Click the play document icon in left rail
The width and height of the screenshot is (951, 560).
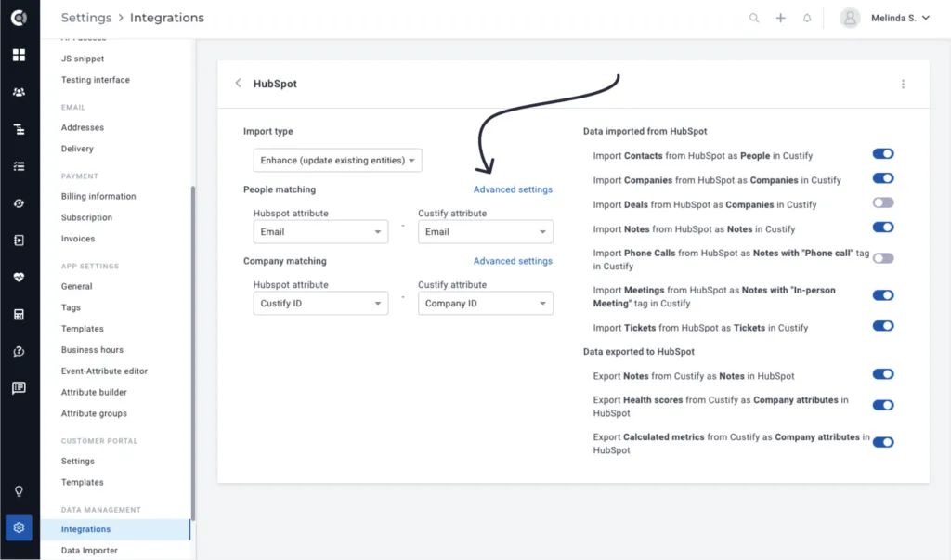tap(19, 241)
